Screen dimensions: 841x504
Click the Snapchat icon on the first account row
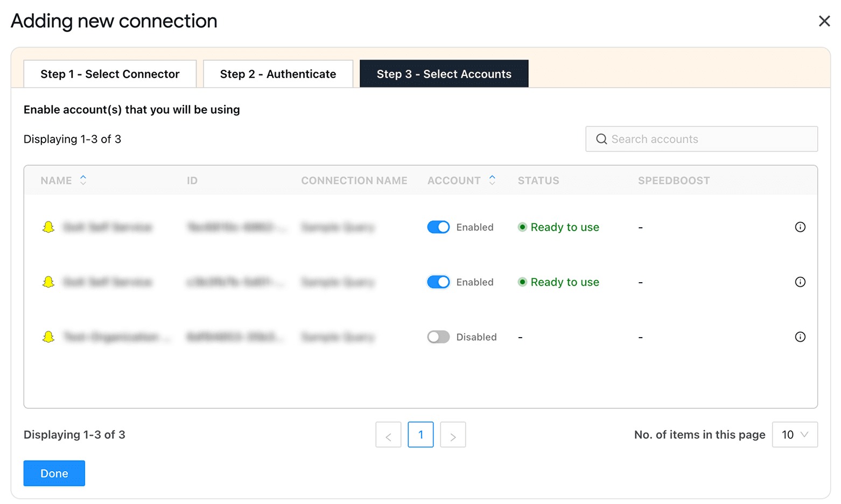click(48, 227)
